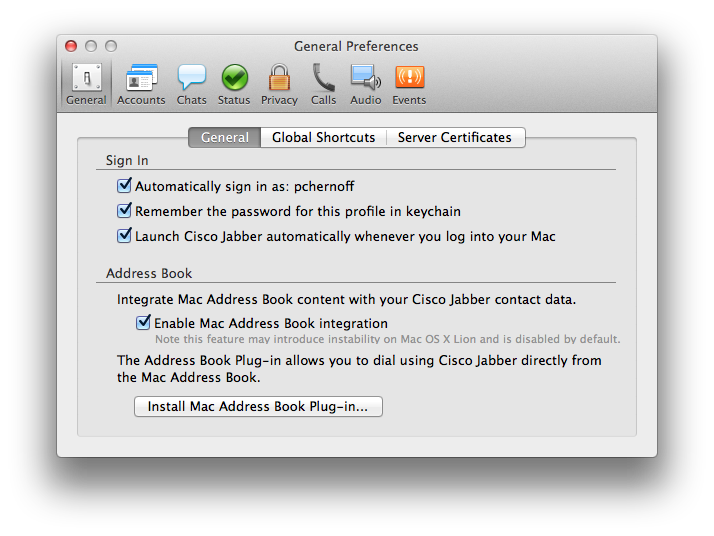The width and height of the screenshot is (714, 536).
Task: Disable Mac Address Book integration
Action: tap(143, 322)
